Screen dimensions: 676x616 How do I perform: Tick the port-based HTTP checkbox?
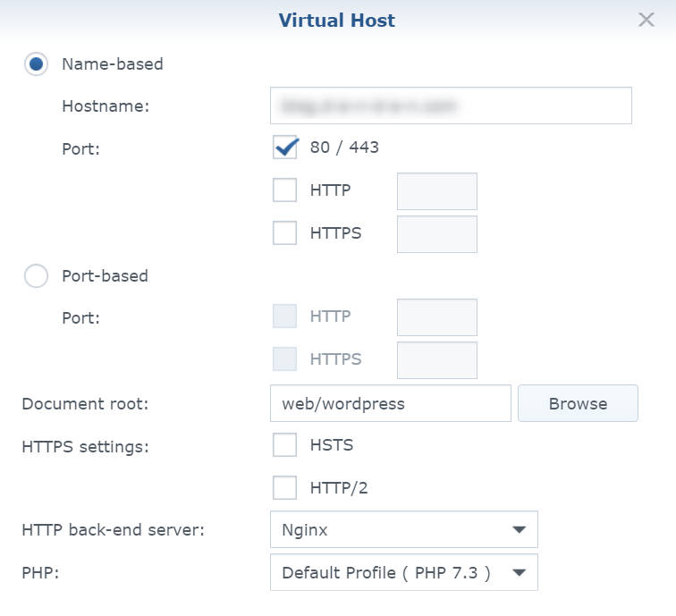(x=284, y=316)
